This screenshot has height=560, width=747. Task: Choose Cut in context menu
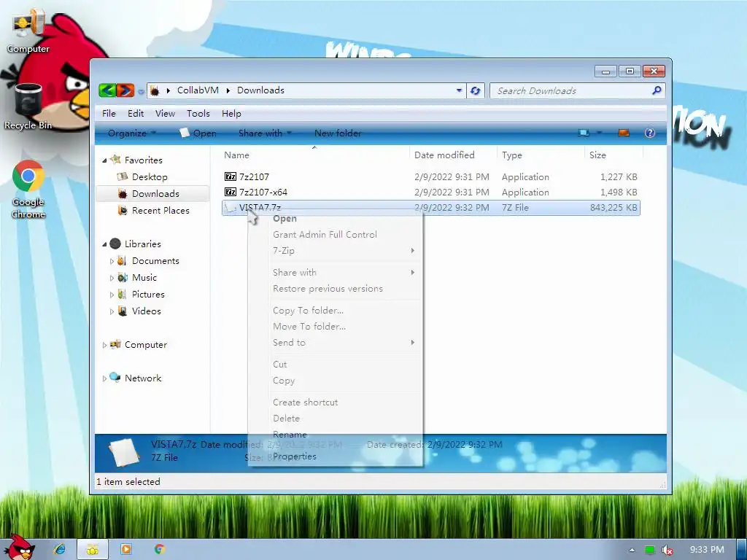(279, 365)
